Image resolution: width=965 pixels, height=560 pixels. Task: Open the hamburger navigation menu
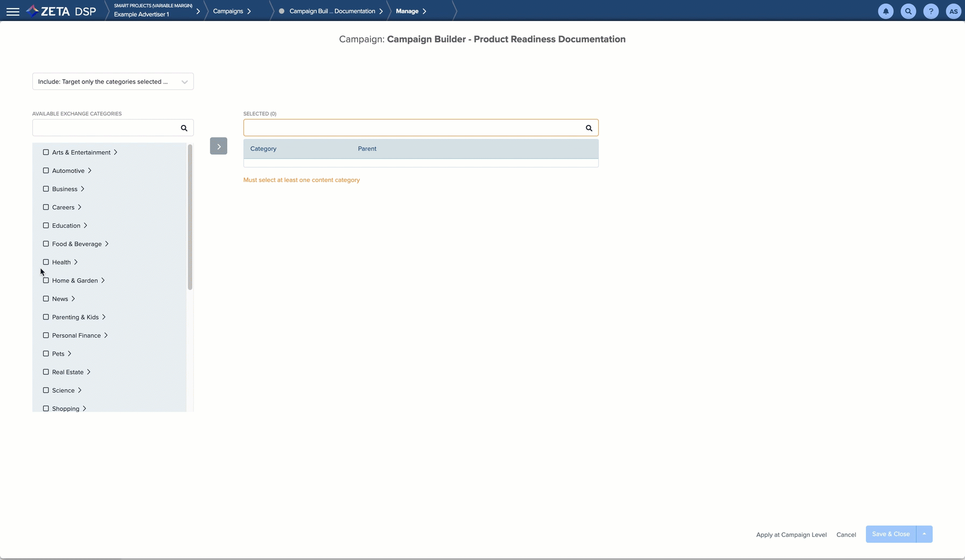[13, 11]
